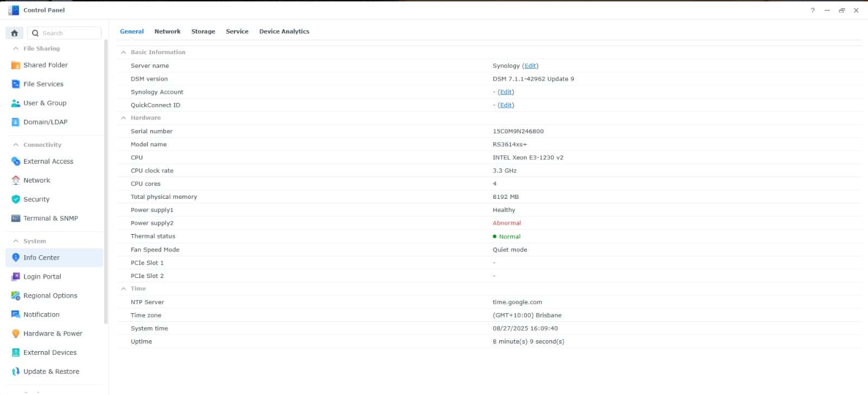Click Edit link next to server name
The image size is (868, 395).
point(530,66)
